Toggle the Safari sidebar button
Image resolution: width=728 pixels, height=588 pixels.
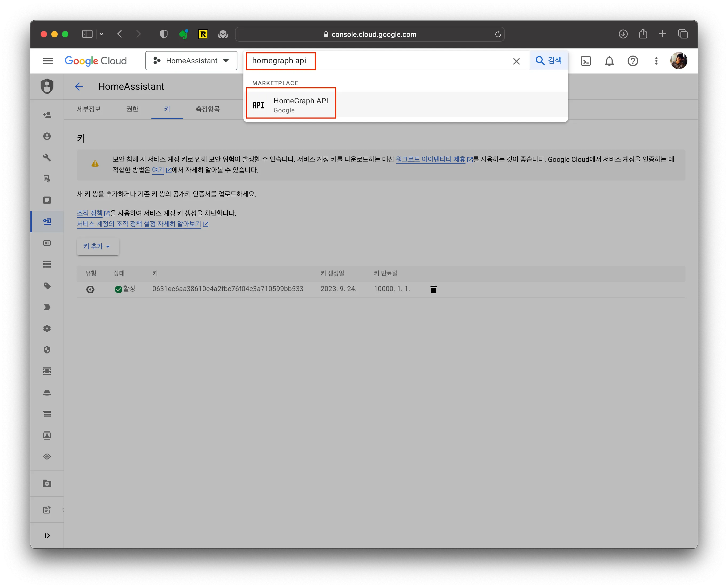coord(87,34)
